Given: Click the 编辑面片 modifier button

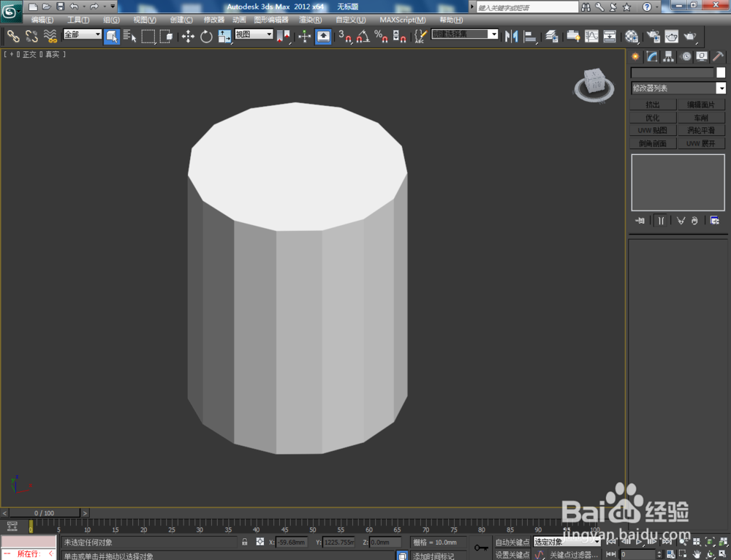Looking at the screenshot, I should click(x=701, y=105).
